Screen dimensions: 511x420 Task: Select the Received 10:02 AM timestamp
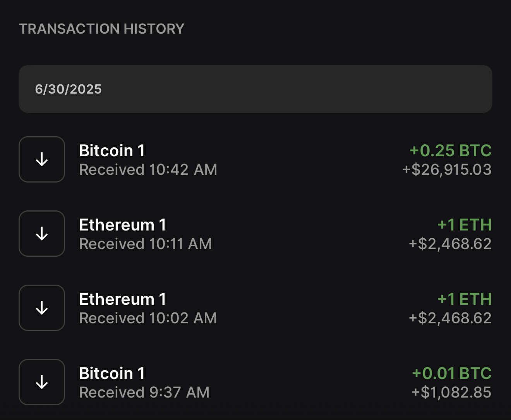tap(148, 318)
